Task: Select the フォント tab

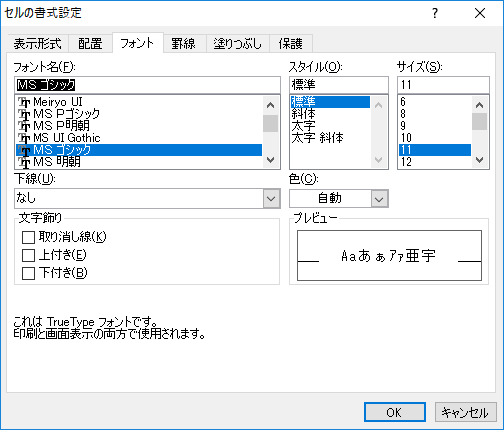Action: 137,43
